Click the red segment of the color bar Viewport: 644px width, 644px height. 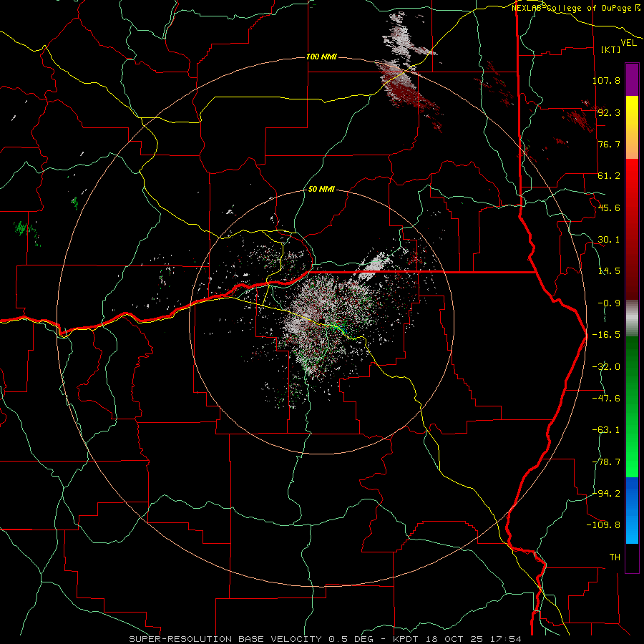tap(632, 229)
